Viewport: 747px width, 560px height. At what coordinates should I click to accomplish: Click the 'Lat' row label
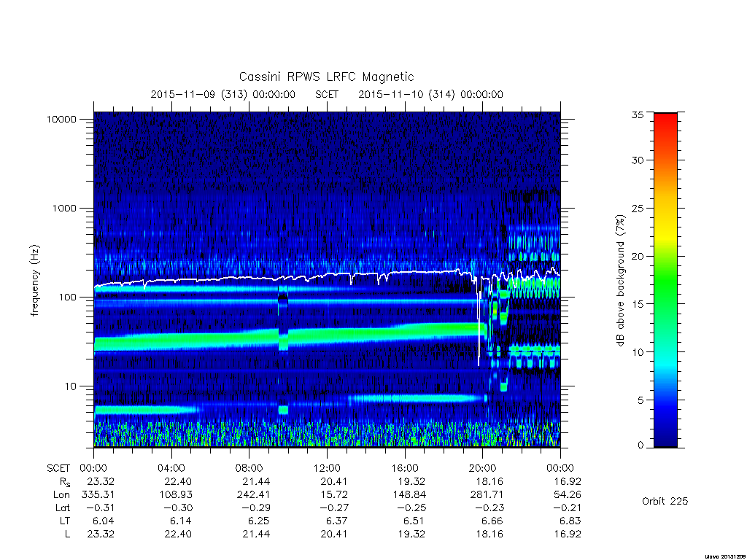coord(63,508)
